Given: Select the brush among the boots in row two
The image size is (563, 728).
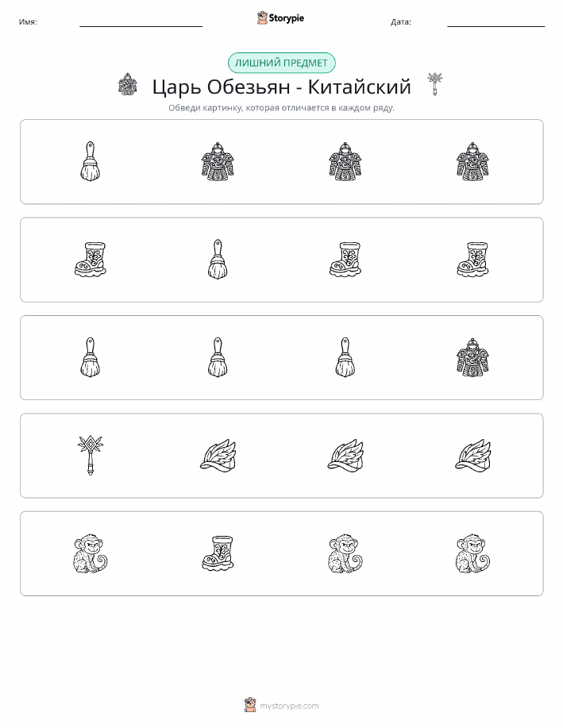Looking at the screenshot, I should 218,259.
